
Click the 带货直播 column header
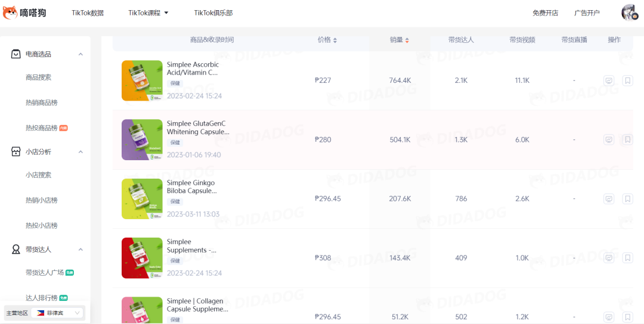tap(574, 40)
